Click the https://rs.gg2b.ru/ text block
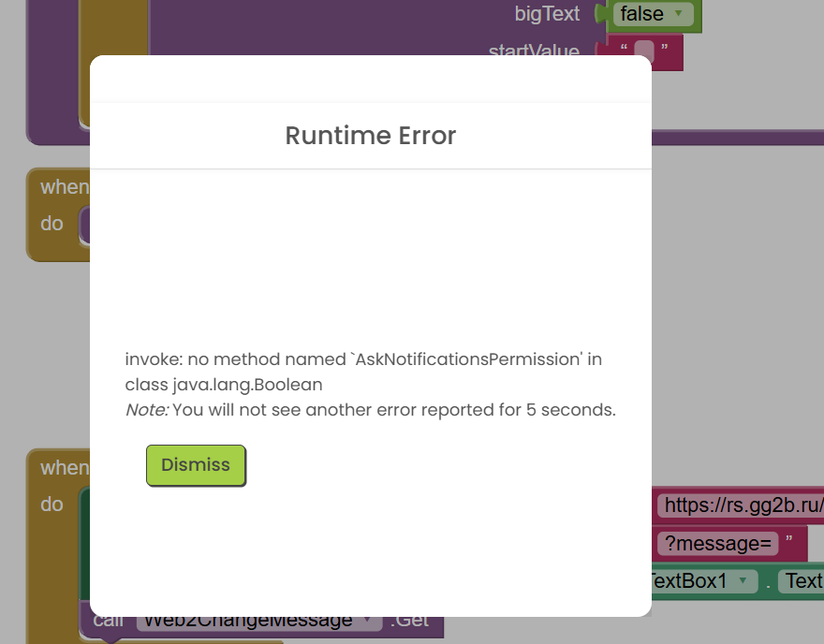 (x=741, y=505)
